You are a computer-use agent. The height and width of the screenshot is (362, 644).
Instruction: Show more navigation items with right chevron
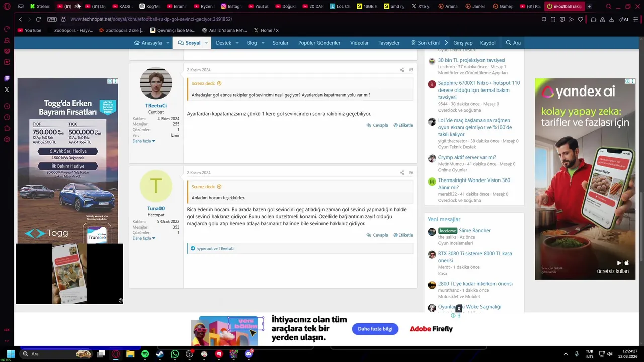[x=446, y=43]
